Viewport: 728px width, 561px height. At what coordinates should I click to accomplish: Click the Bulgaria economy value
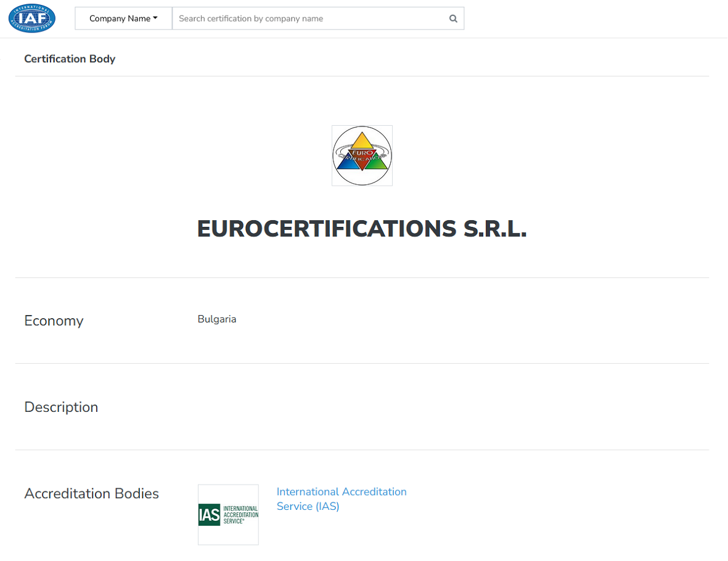tap(217, 319)
